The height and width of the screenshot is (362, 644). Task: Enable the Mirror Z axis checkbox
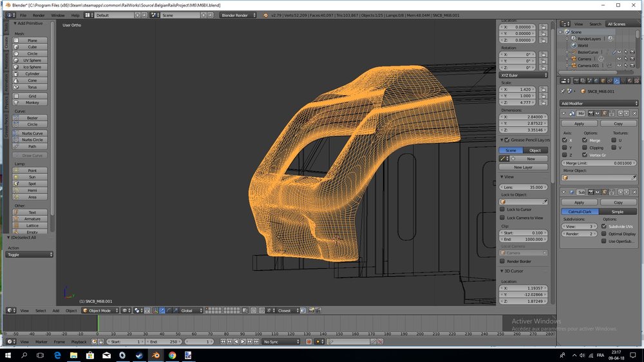pyautogui.click(x=565, y=155)
